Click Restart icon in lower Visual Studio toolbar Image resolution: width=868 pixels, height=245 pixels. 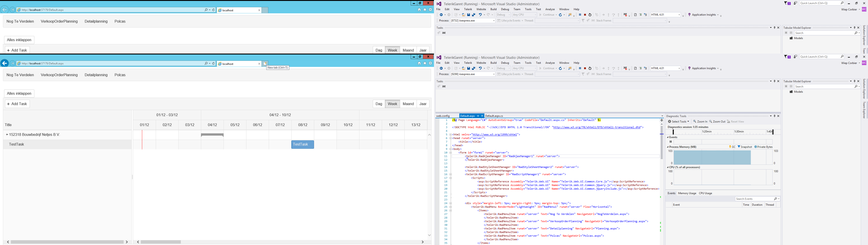pyautogui.click(x=590, y=68)
